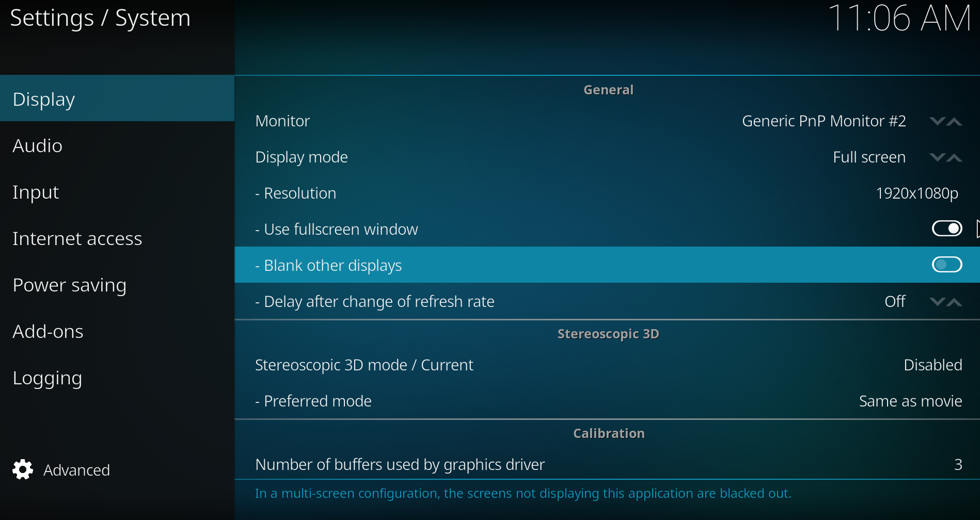Image resolution: width=980 pixels, height=520 pixels.
Task: Adjust number of buffers used by graphics driver
Action: click(x=607, y=464)
